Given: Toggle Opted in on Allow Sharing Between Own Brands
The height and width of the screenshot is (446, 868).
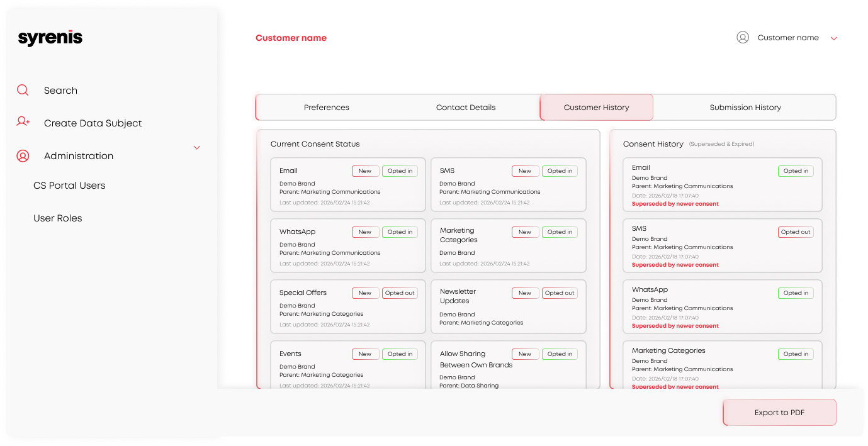Looking at the screenshot, I should [559, 354].
